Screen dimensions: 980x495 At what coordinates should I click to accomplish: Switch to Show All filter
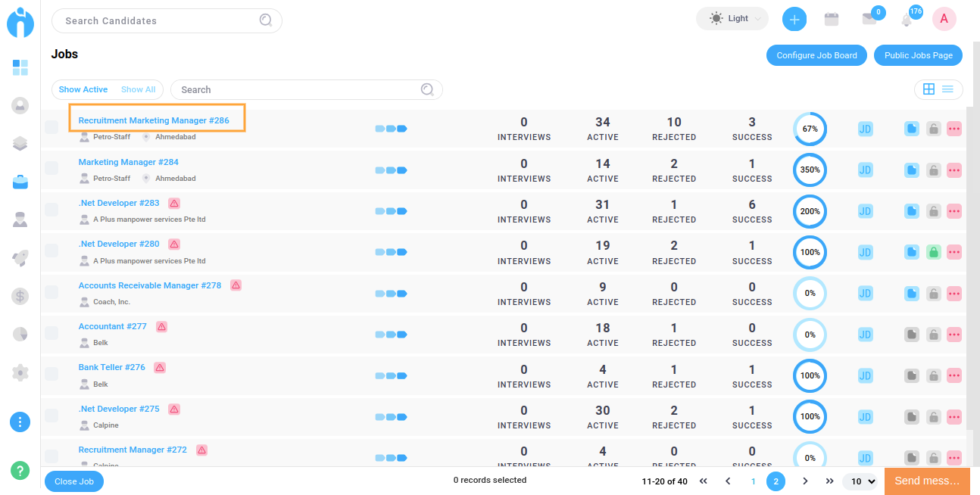(x=138, y=89)
